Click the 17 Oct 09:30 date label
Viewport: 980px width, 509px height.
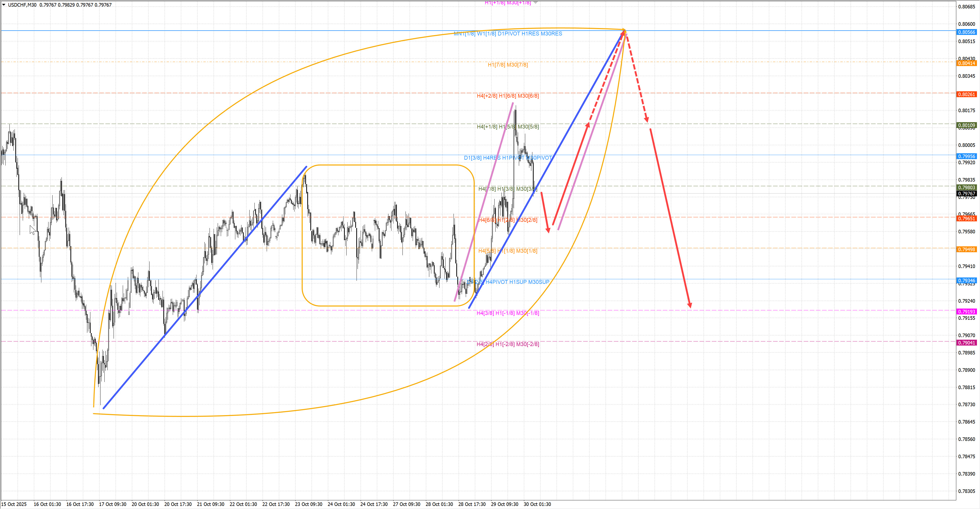(x=113, y=504)
